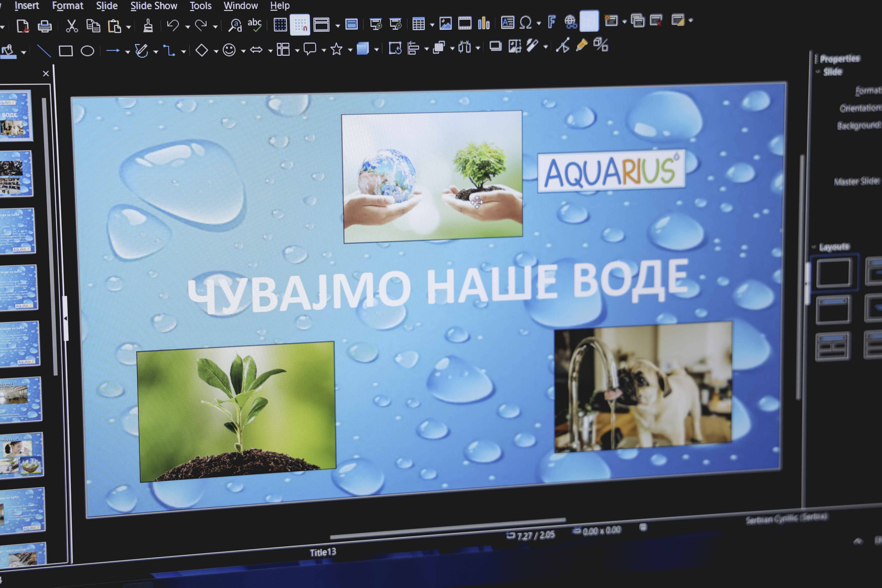Open the New Slide dropdown arrow

point(624,22)
